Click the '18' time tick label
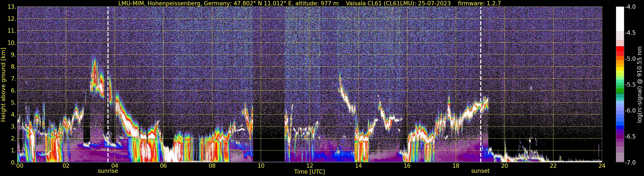 point(456,166)
